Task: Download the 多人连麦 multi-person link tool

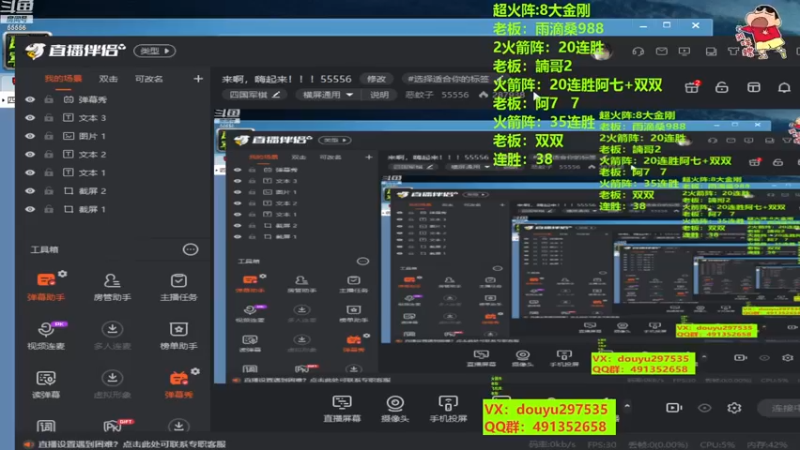Action: [112, 336]
